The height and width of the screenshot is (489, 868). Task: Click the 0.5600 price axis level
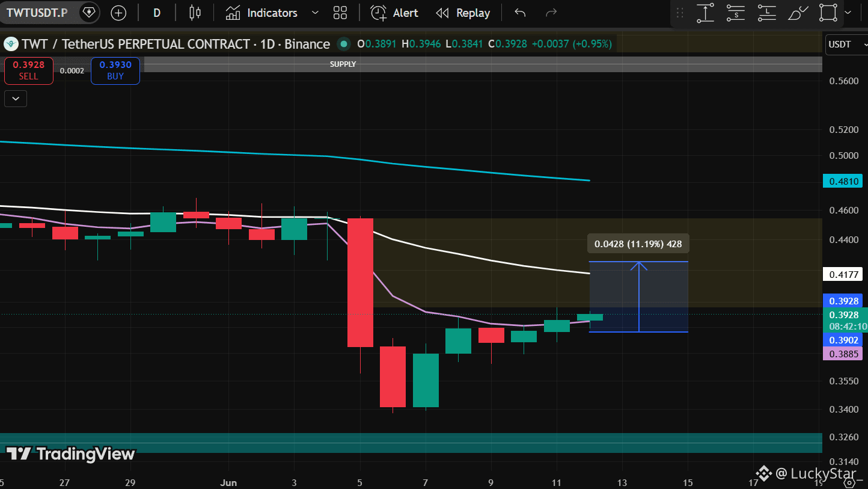(843, 81)
